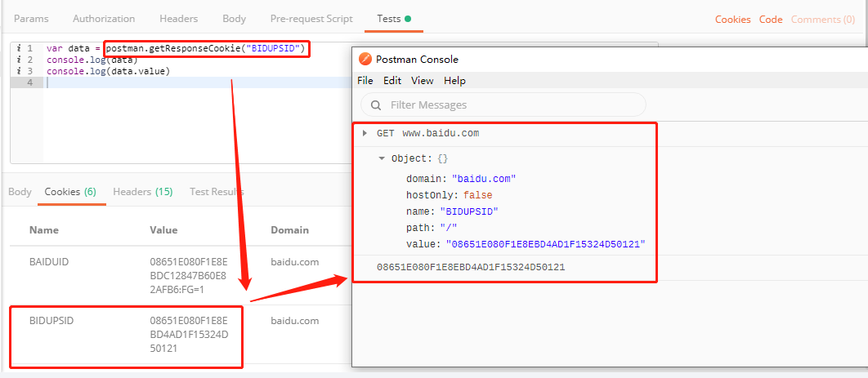This screenshot has height=378, width=868.
Task: Click the Domain column header
Action: [x=289, y=230]
